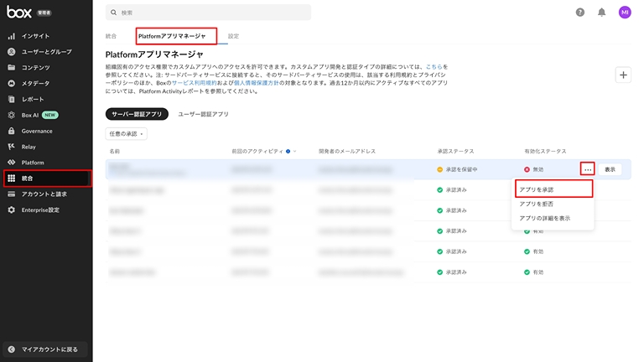644x362 pixels.
Task: Click the 承認を保留中 status
Action: [x=457, y=169]
